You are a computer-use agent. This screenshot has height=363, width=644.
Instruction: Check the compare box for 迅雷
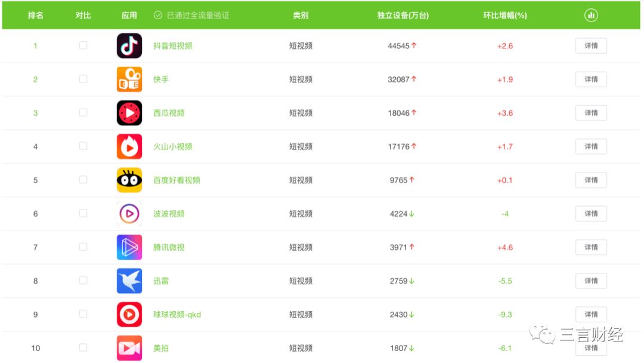pyautogui.click(x=83, y=281)
